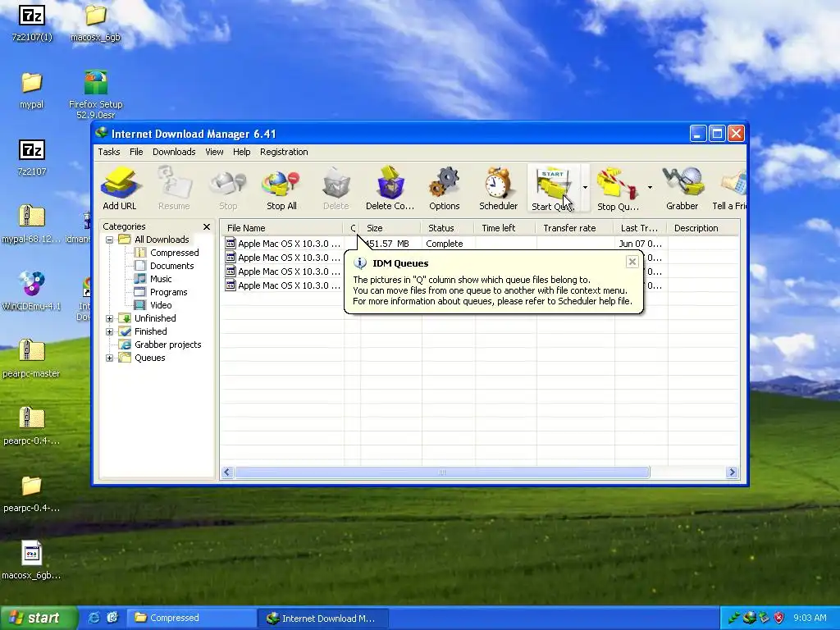This screenshot has height=630, width=840.
Task: Collapse the All Downloads tree node
Action: click(109, 240)
